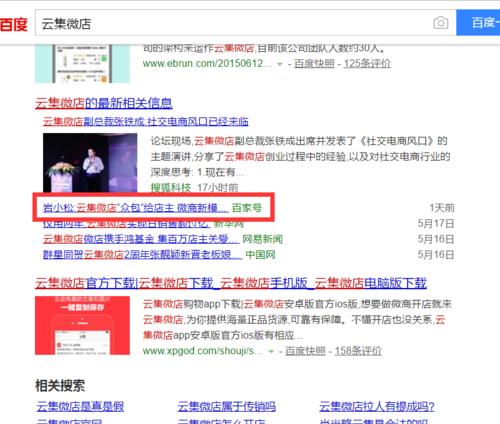This screenshot has height=424, width=500.
Task: Click the 17小时前 timestamp text
Action: tap(218, 187)
